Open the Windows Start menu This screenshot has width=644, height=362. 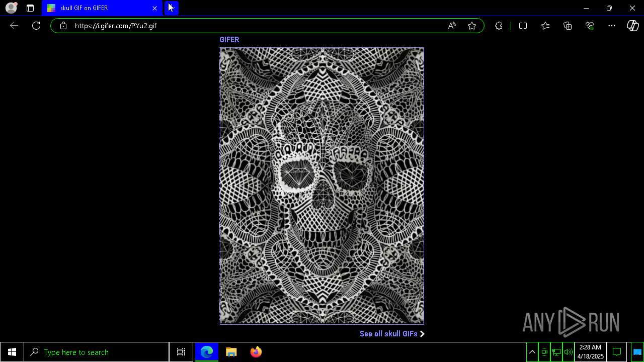point(12,352)
